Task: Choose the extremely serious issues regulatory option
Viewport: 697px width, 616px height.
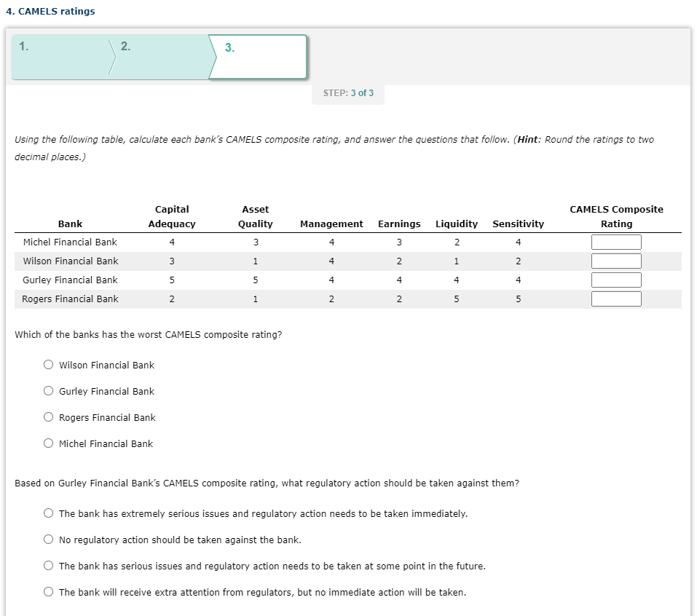Action: (x=48, y=513)
